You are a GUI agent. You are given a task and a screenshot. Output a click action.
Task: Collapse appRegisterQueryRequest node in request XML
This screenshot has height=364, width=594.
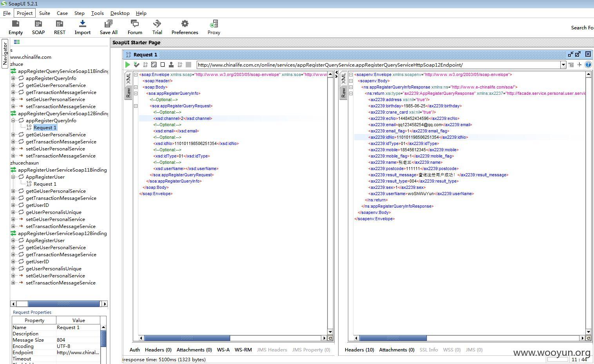tap(136, 106)
